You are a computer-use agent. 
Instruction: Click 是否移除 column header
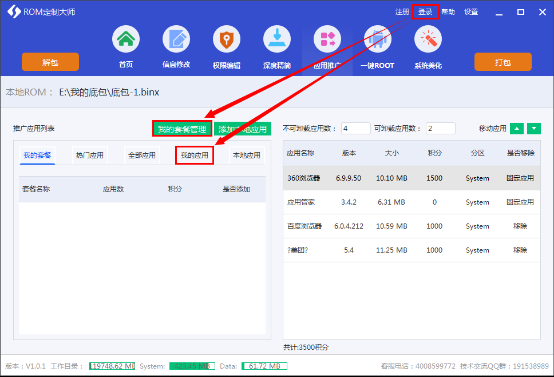coord(520,153)
